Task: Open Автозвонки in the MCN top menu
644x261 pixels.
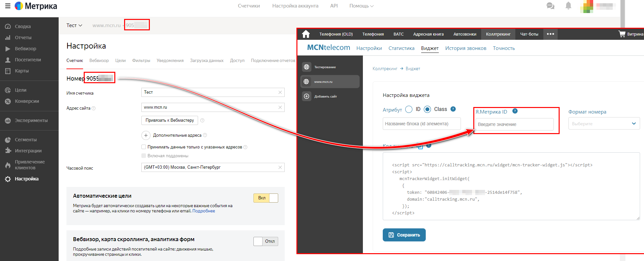Action: point(465,34)
